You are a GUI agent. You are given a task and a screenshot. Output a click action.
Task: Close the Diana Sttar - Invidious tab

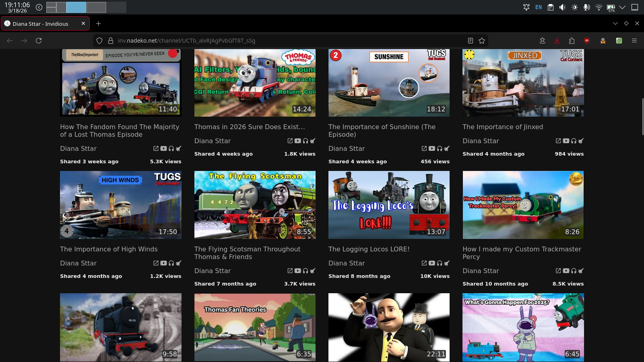[x=83, y=24]
